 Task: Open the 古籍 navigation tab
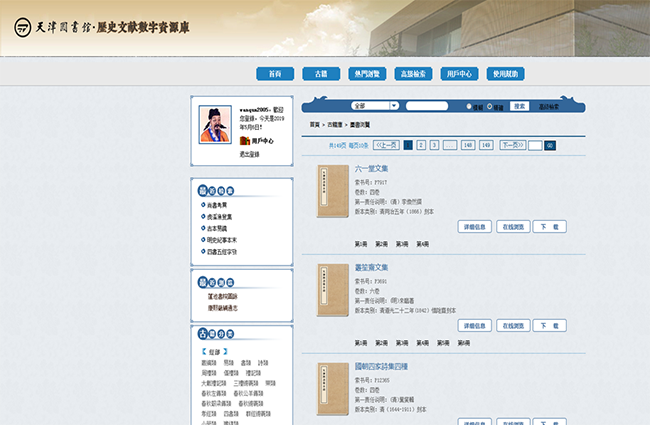pos(321,74)
